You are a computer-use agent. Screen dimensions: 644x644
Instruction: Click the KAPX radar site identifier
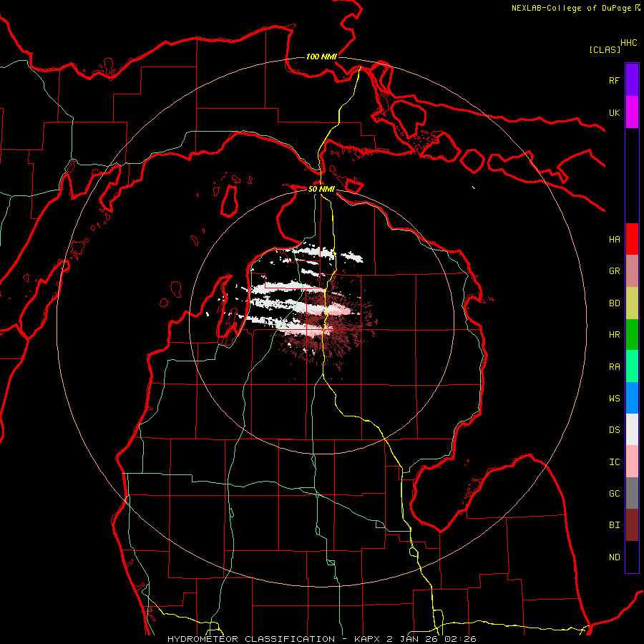click(x=369, y=639)
